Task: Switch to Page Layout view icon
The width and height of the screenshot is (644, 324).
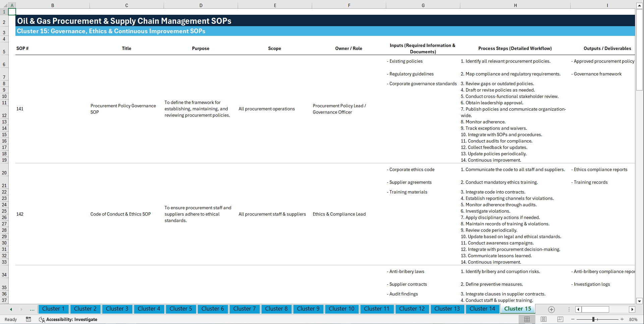Action: pyautogui.click(x=543, y=319)
